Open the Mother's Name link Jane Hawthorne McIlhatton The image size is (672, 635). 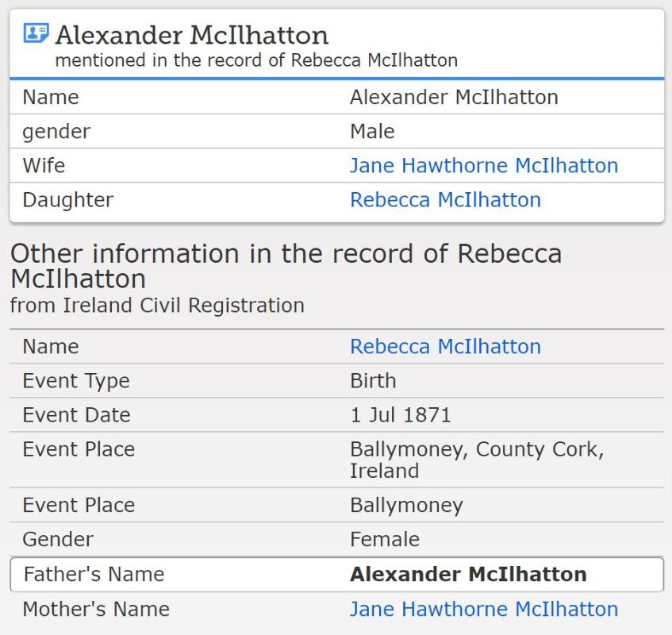click(483, 609)
